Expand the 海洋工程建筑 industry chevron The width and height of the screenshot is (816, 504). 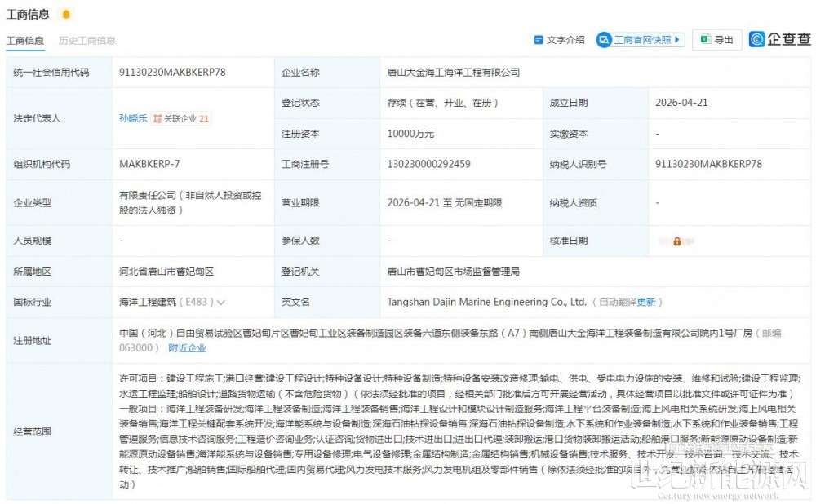[x=221, y=303]
